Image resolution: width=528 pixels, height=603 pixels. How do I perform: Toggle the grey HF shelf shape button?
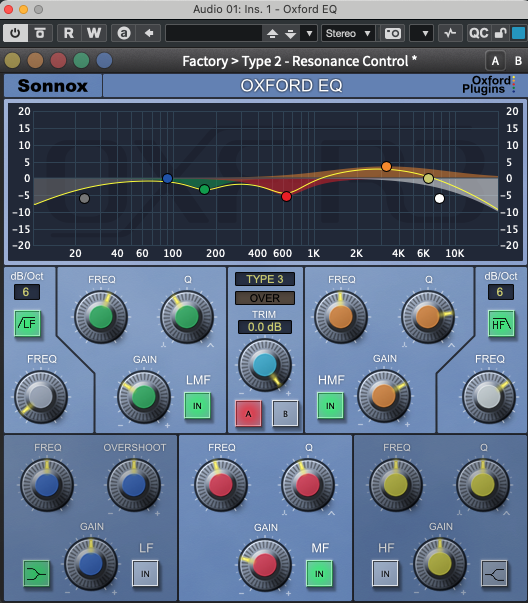pyautogui.click(x=495, y=573)
